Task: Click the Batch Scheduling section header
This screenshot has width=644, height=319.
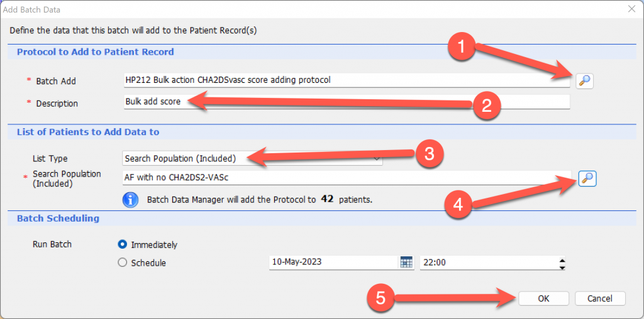Action: [58, 219]
